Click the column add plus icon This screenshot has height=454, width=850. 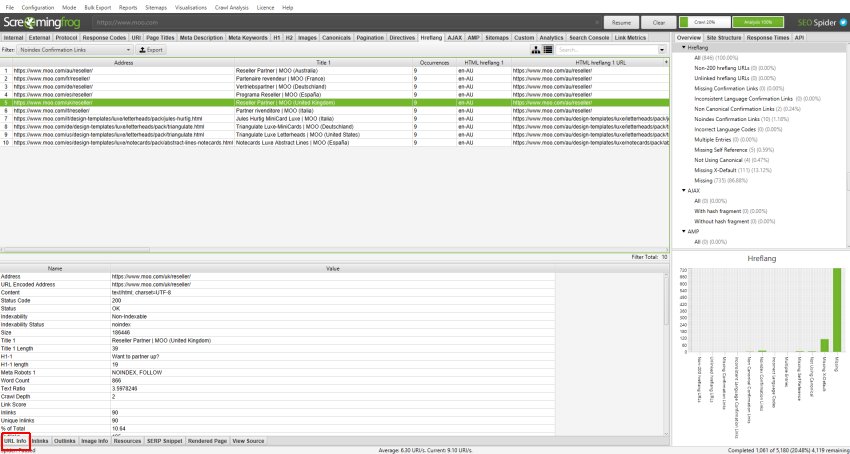click(x=666, y=62)
